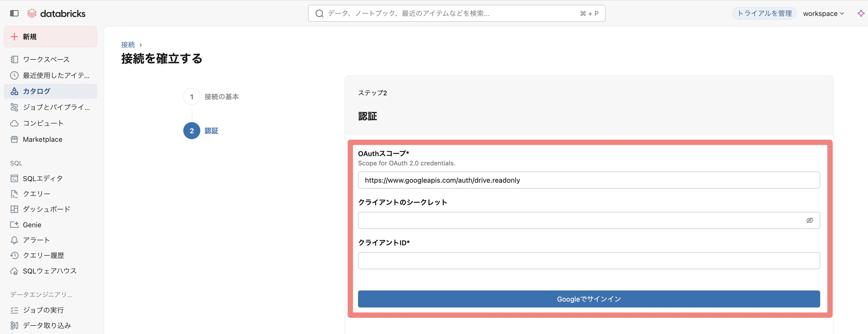Click the 接続 breadcrumb link
Screen dimensions: 868x334
point(128,45)
